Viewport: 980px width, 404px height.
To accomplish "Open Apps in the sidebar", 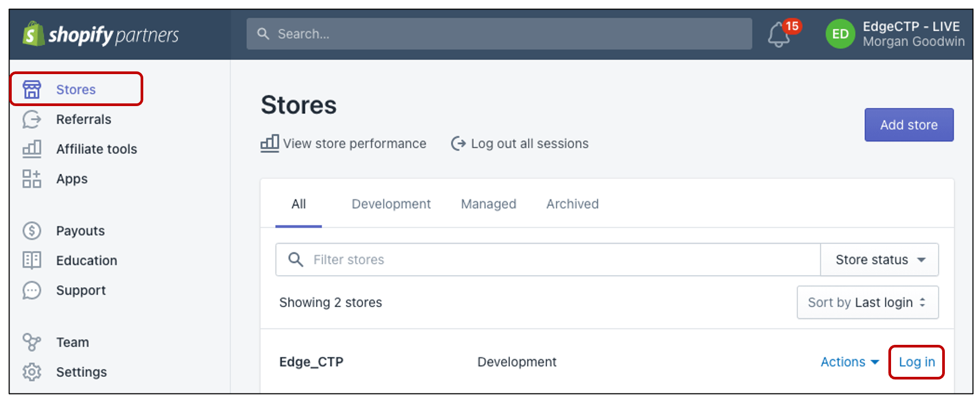I will coord(72,179).
